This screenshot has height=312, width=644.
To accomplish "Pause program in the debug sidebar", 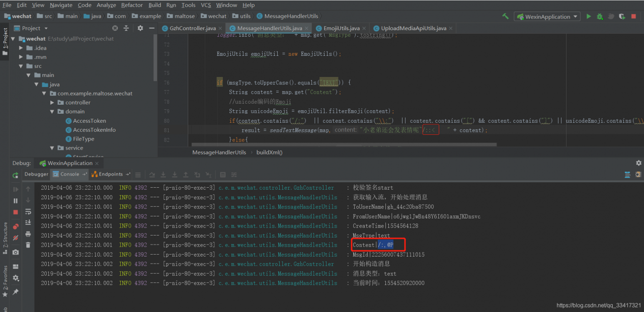I will pyautogui.click(x=16, y=201).
